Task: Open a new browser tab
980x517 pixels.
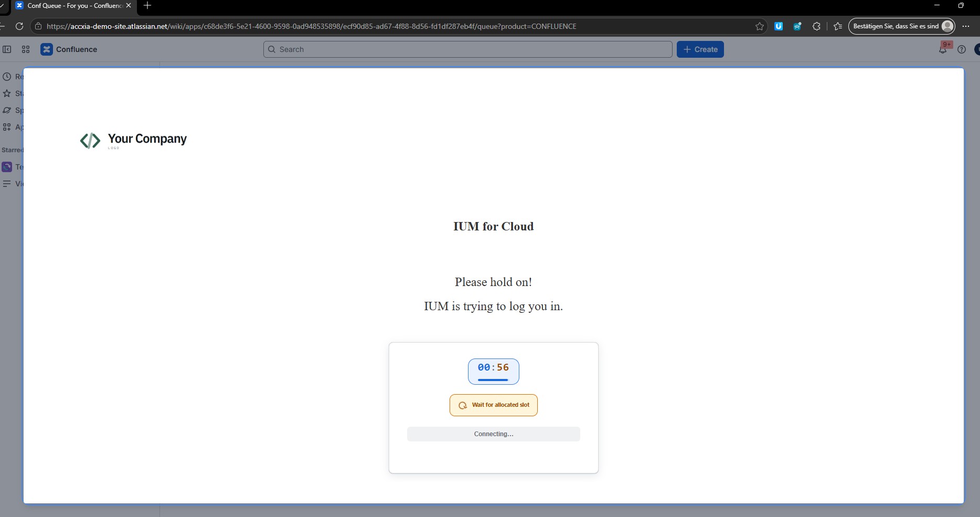Action: (x=147, y=6)
